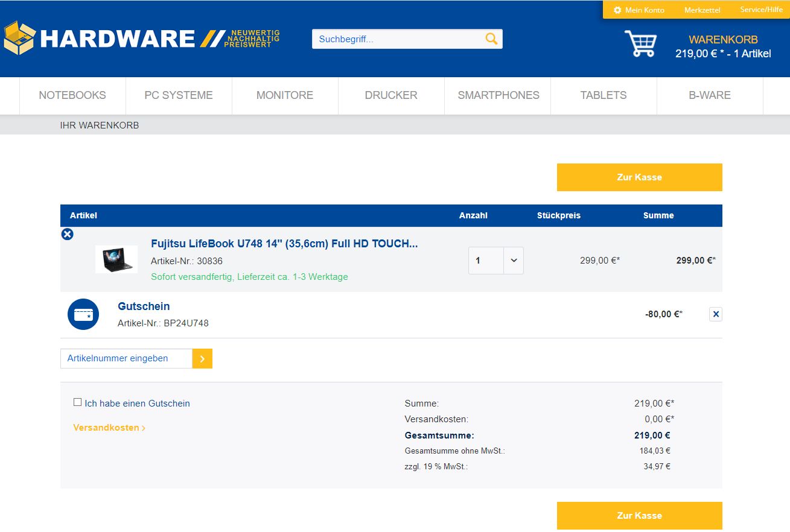Click the "IHR WARENKORB" breadcrumb text
This screenshot has width=790, height=532.
(x=100, y=125)
